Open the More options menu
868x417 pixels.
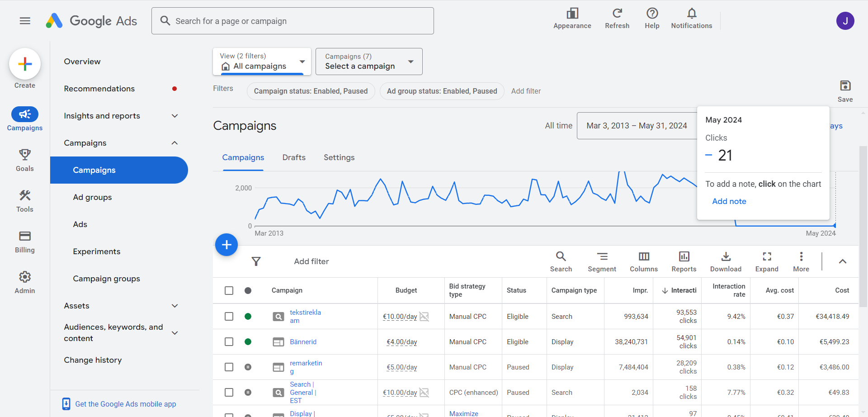click(x=801, y=261)
